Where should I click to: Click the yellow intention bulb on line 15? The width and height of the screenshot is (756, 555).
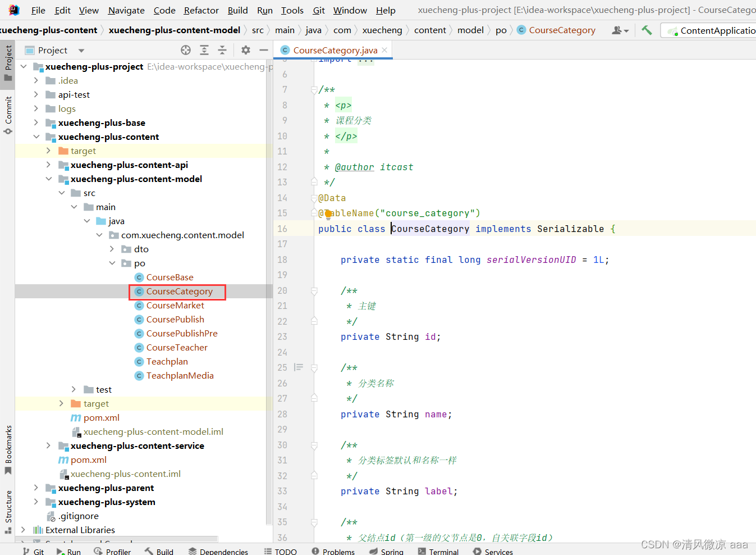coord(328,214)
